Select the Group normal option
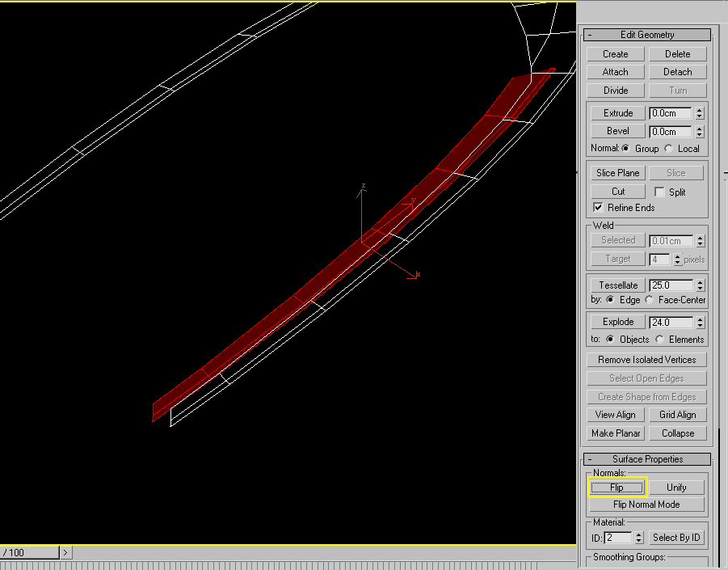728x570 pixels. point(626,149)
